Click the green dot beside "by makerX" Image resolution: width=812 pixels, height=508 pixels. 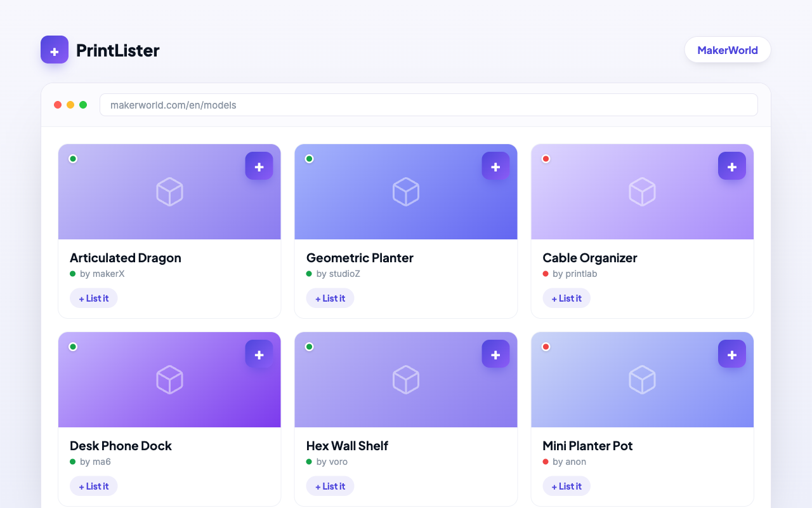point(72,274)
